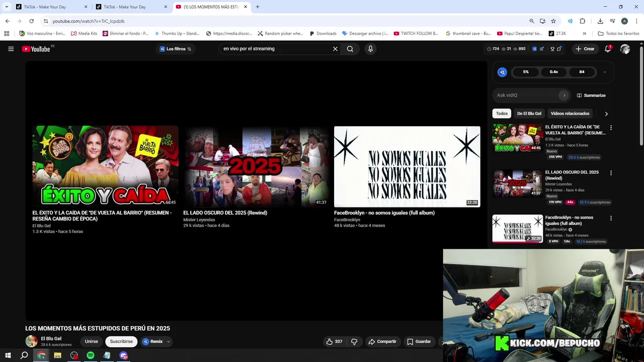This screenshot has height=362, width=644.
Task: Open notifications bell
Action: pos(608,49)
